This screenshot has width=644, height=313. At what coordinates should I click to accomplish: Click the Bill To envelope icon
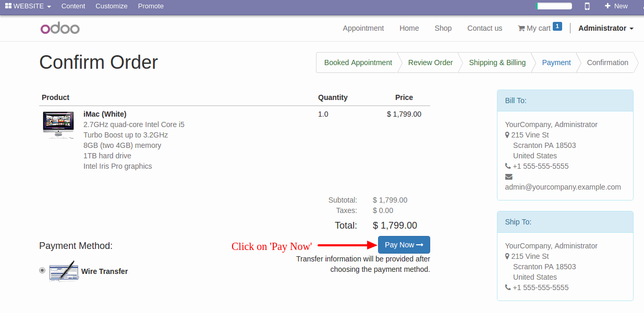[x=509, y=177]
